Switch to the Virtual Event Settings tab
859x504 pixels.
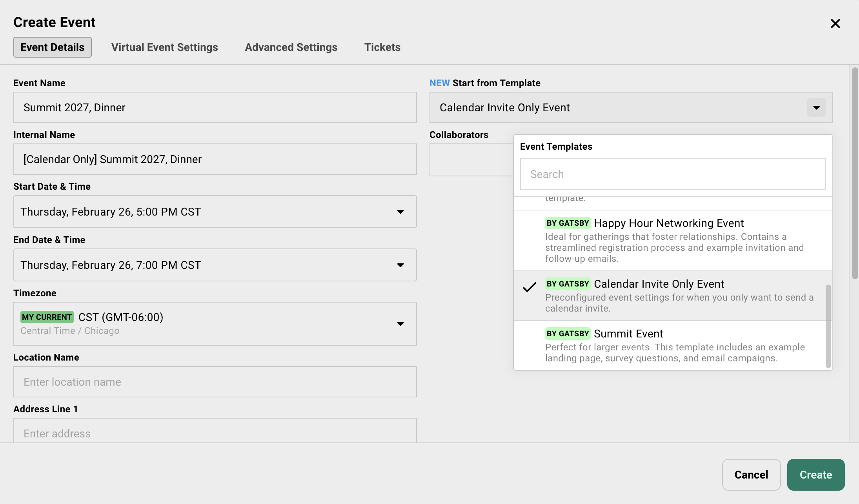tap(164, 47)
